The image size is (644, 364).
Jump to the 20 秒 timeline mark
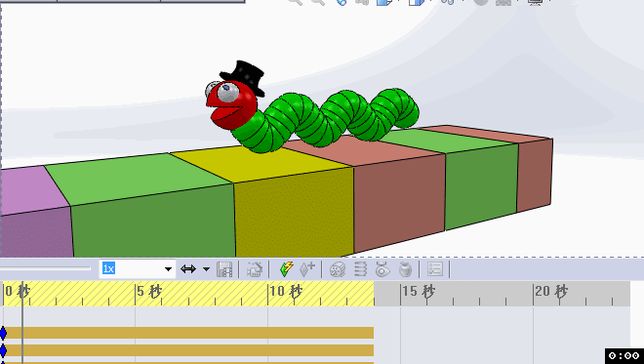[x=551, y=291]
